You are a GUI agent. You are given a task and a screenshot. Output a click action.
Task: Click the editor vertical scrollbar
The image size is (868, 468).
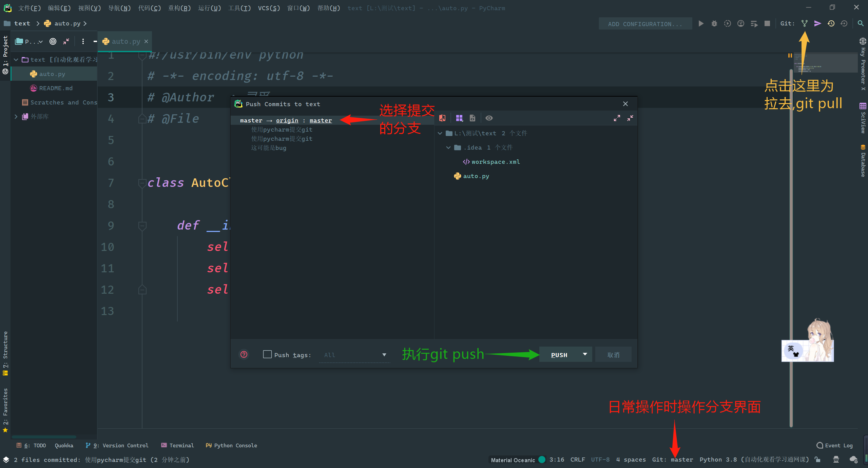(x=791, y=237)
